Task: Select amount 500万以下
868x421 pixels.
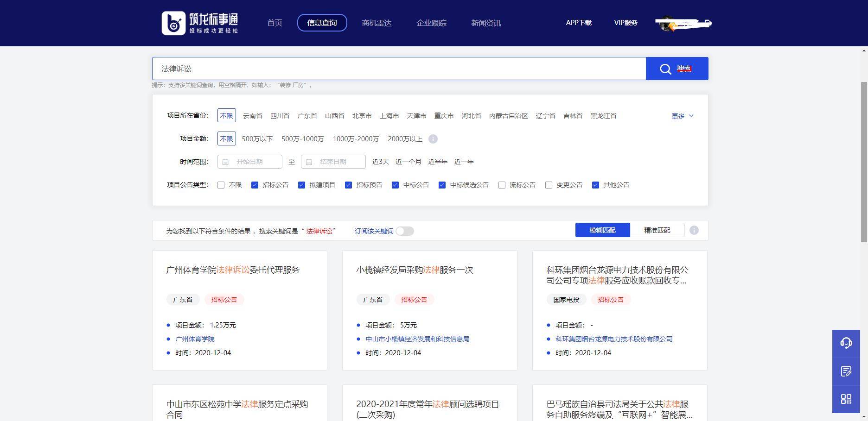Action: point(257,139)
